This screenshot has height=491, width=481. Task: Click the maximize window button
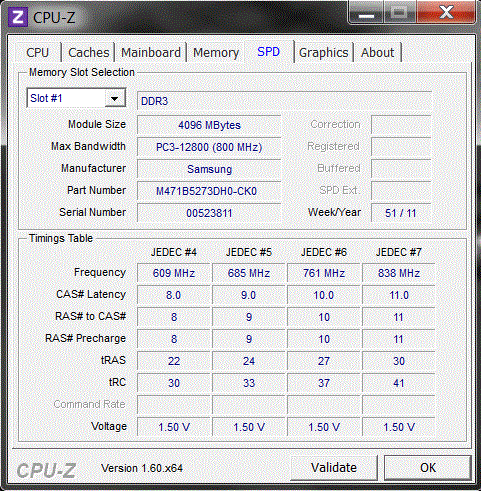point(400,13)
